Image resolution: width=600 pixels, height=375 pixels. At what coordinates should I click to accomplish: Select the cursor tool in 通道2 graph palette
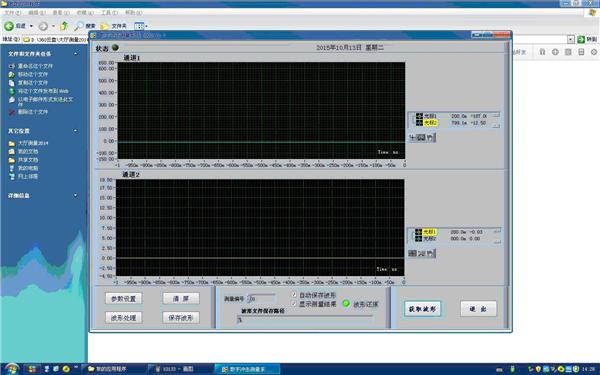412,253
